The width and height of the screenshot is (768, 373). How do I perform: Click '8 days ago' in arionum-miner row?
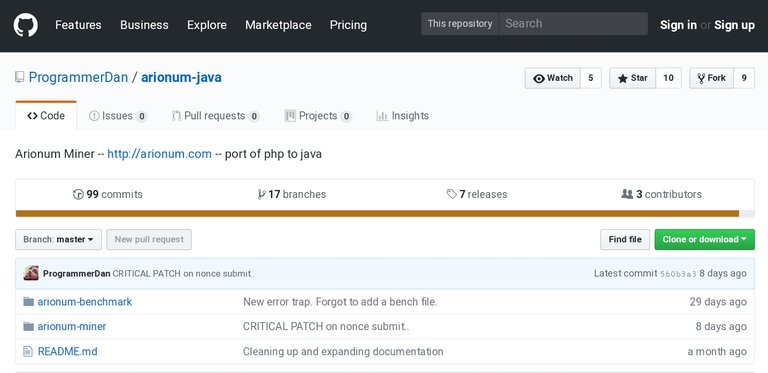(x=721, y=326)
